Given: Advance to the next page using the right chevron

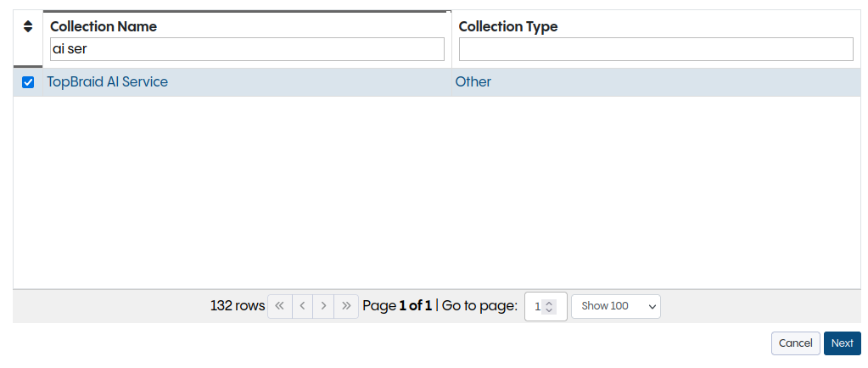Looking at the screenshot, I should click(324, 306).
